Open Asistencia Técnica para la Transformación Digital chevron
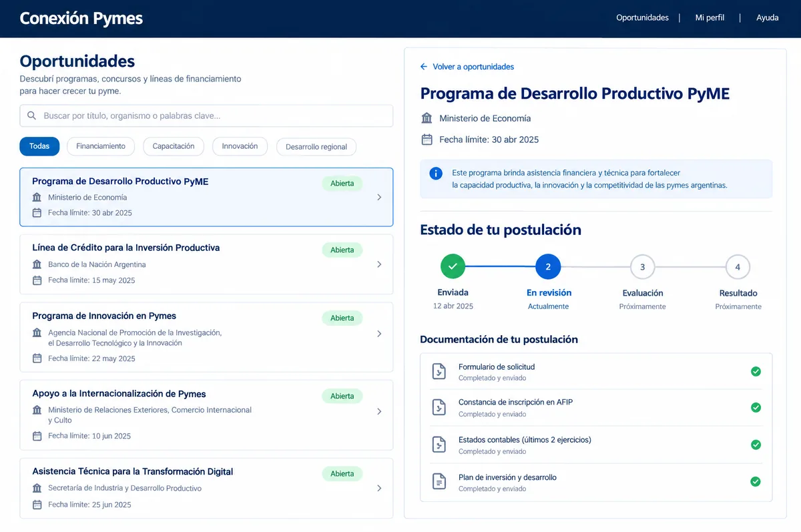Viewport: 801px width, 532px height. point(379,489)
